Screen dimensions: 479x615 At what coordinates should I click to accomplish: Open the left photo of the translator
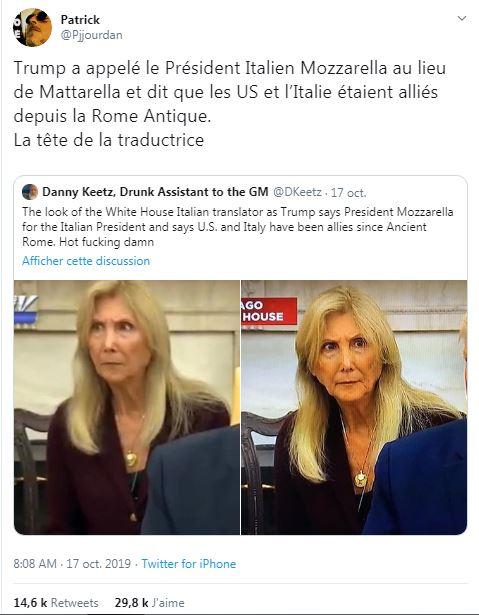click(x=127, y=407)
